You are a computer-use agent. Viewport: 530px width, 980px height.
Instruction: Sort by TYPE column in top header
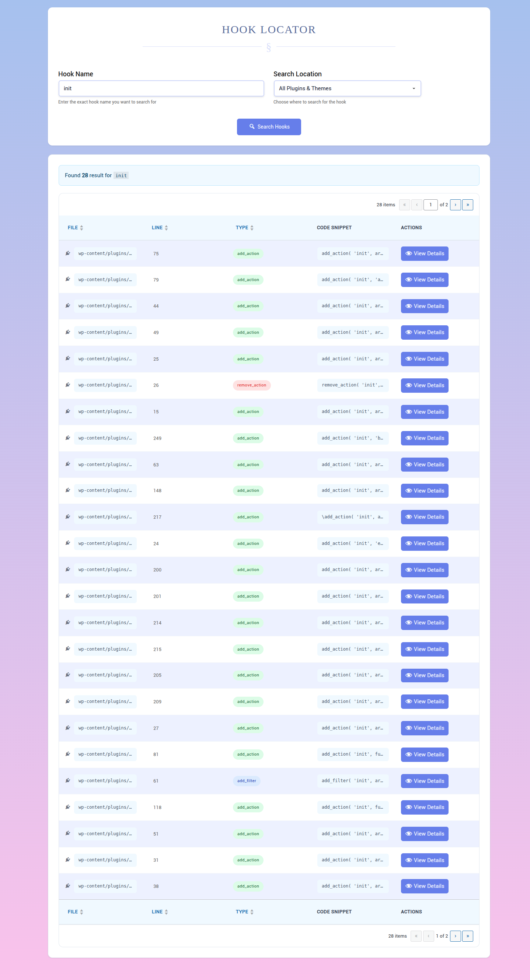(244, 228)
